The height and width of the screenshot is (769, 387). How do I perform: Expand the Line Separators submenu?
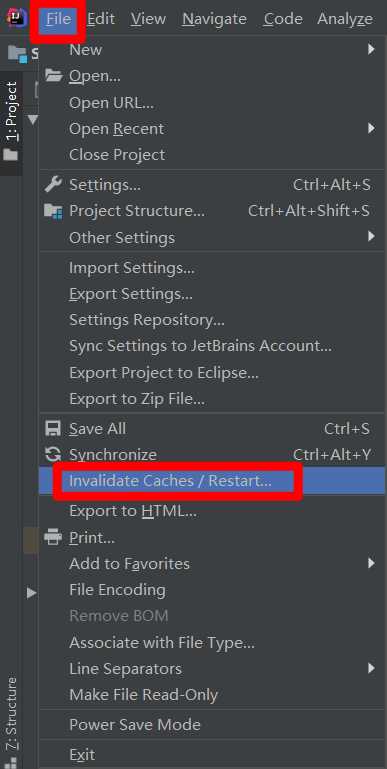212,668
